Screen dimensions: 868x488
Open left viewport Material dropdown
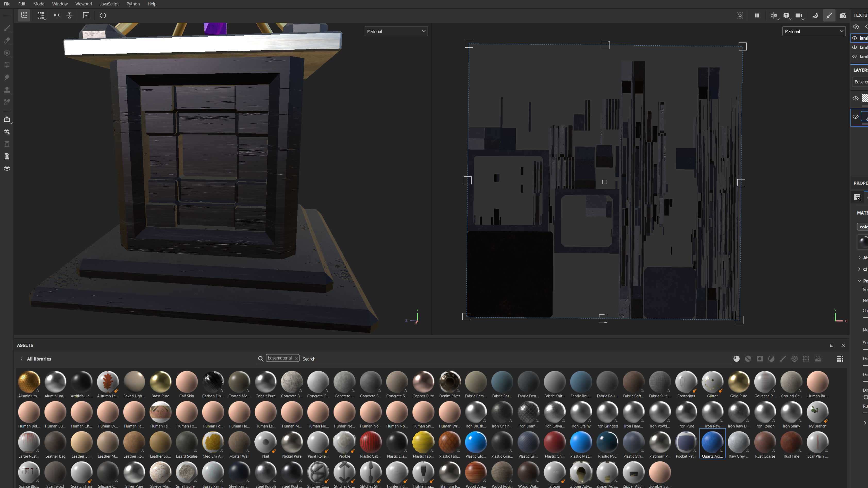(396, 31)
